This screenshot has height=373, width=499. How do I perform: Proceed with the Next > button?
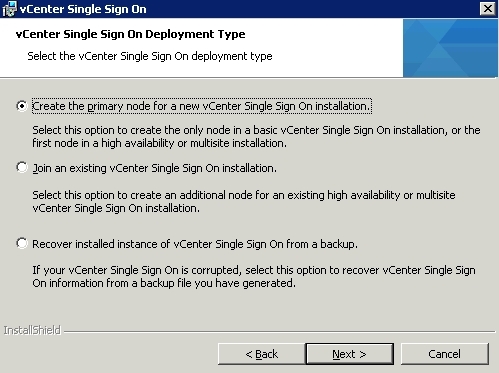point(349,354)
